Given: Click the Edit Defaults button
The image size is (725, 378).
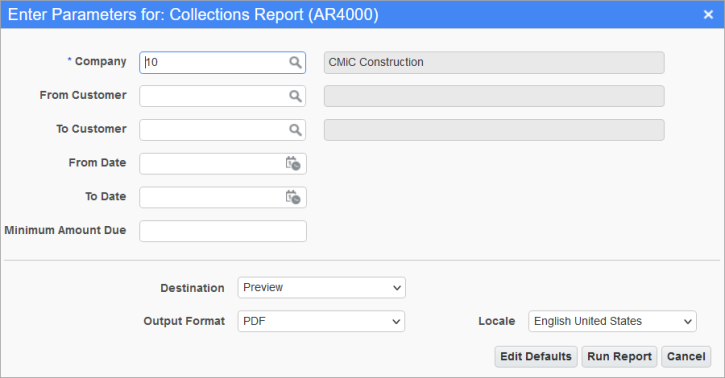Looking at the screenshot, I should tap(536, 357).
